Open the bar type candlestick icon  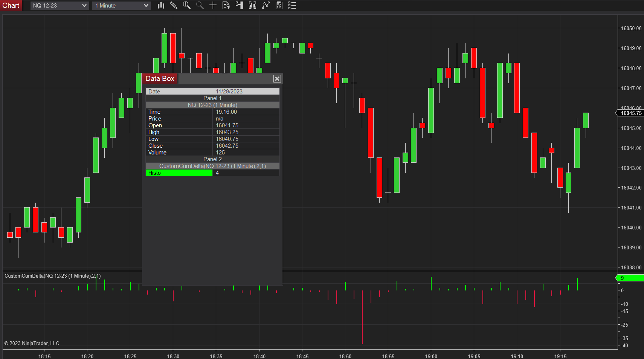pyautogui.click(x=161, y=5)
